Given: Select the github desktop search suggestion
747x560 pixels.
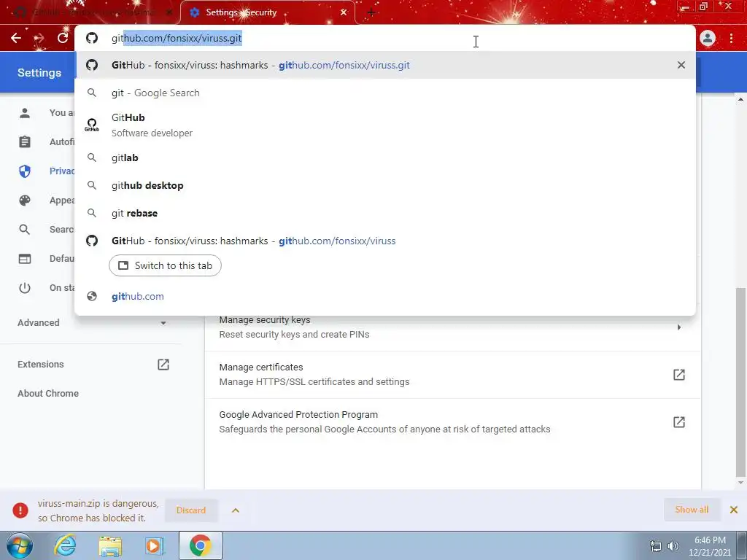Looking at the screenshot, I should coord(385,185).
